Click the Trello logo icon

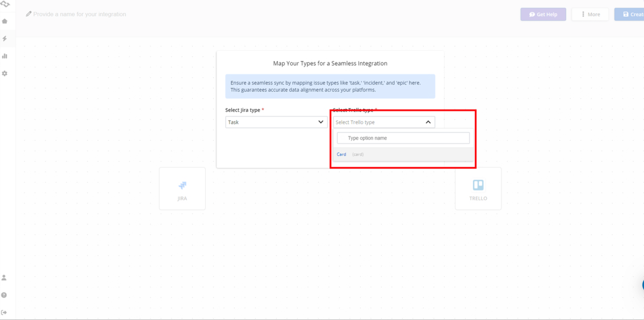(478, 185)
